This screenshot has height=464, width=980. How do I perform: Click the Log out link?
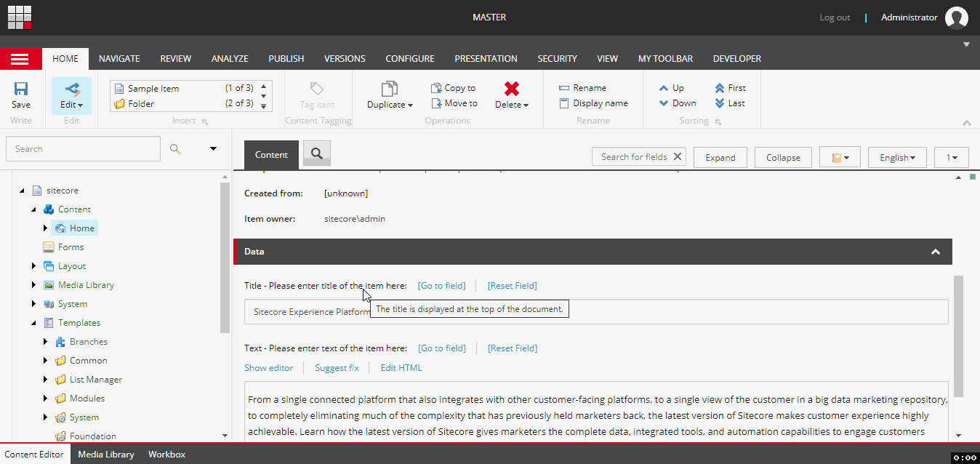[835, 17]
